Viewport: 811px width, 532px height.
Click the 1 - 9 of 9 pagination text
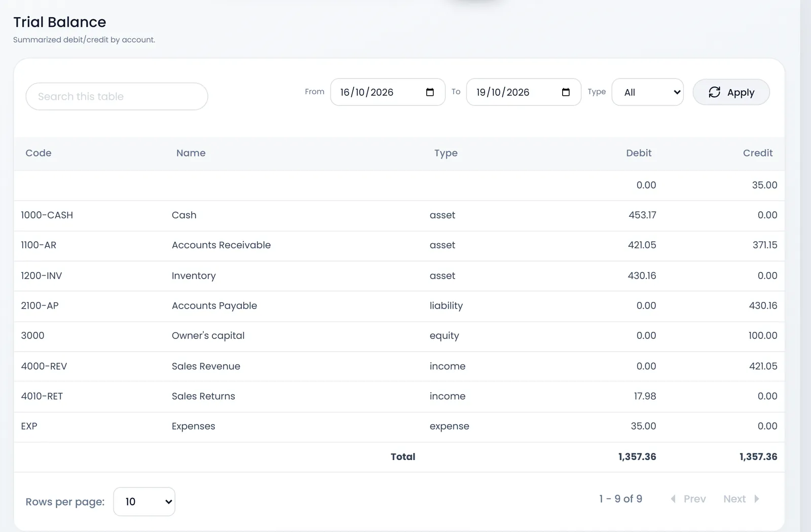[x=620, y=499]
